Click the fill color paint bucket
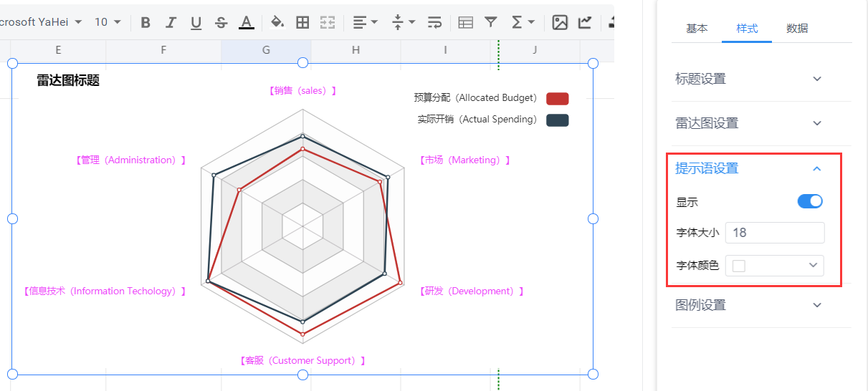 (277, 22)
